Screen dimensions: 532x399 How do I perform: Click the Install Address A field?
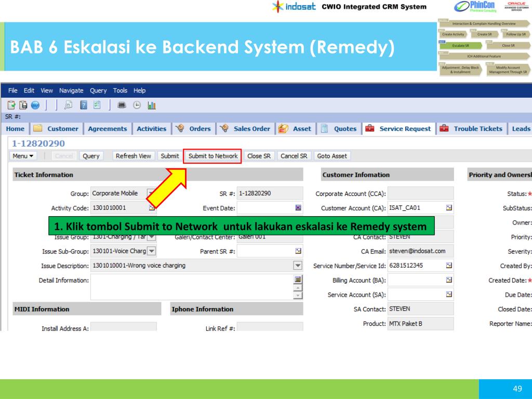tap(124, 326)
